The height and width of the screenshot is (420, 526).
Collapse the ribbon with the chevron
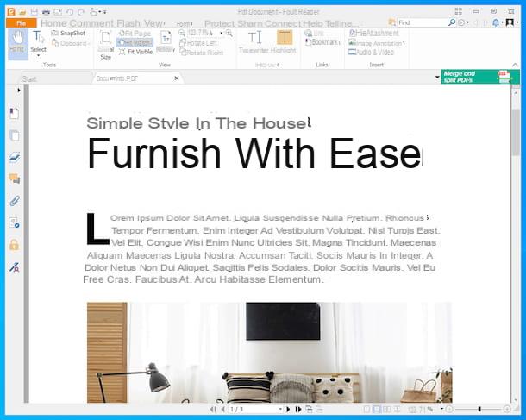(515, 65)
